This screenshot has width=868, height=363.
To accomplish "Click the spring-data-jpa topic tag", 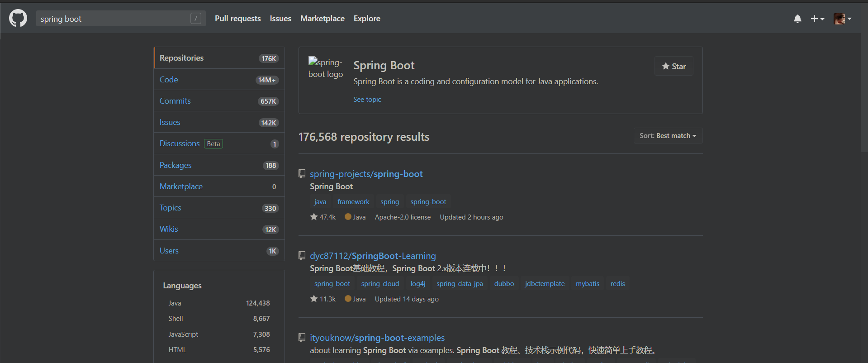I will (x=460, y=284).
